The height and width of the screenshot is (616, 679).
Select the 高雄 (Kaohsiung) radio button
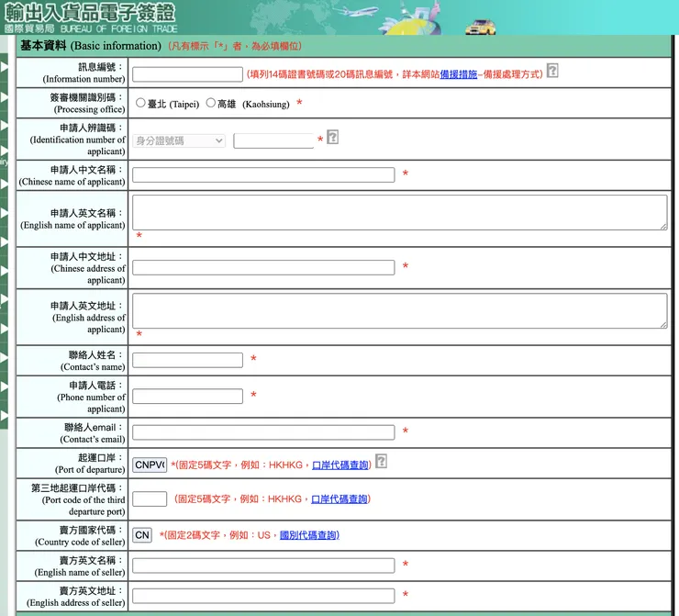210,103
